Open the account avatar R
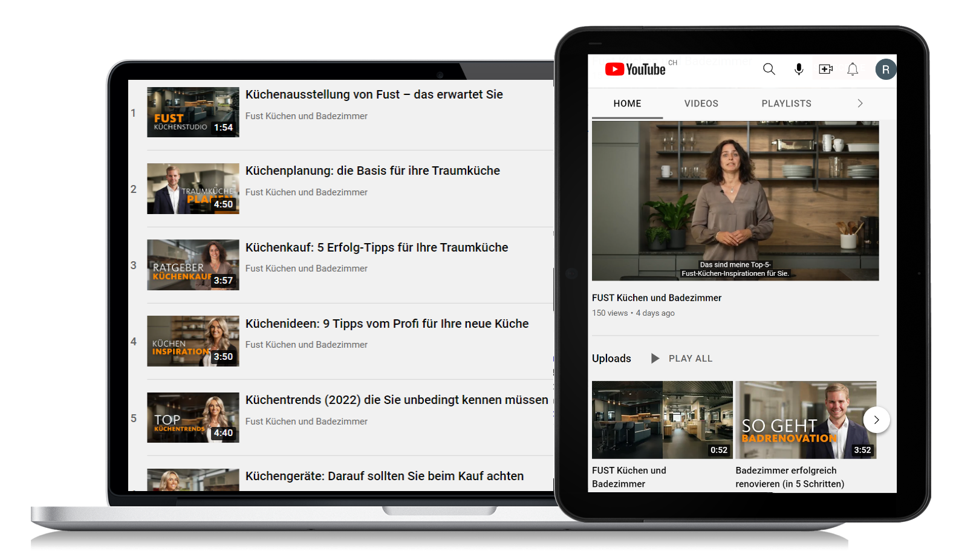This screenshot has width=953, height=560. coord(886,70)
